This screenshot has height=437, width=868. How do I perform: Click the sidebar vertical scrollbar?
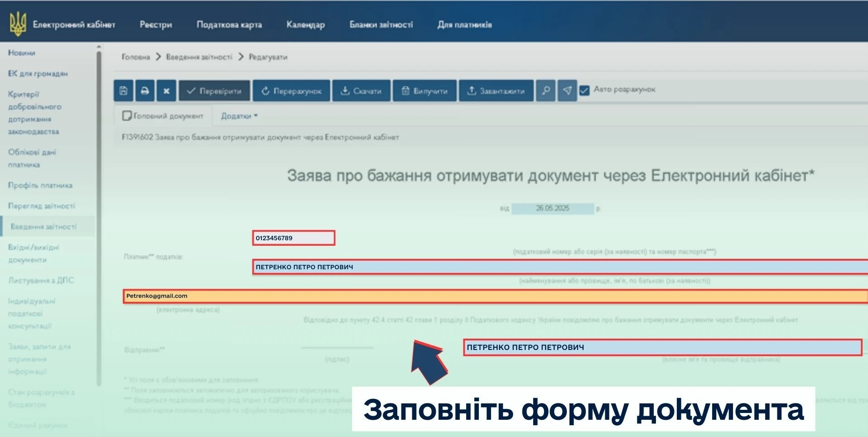point(99,218)
